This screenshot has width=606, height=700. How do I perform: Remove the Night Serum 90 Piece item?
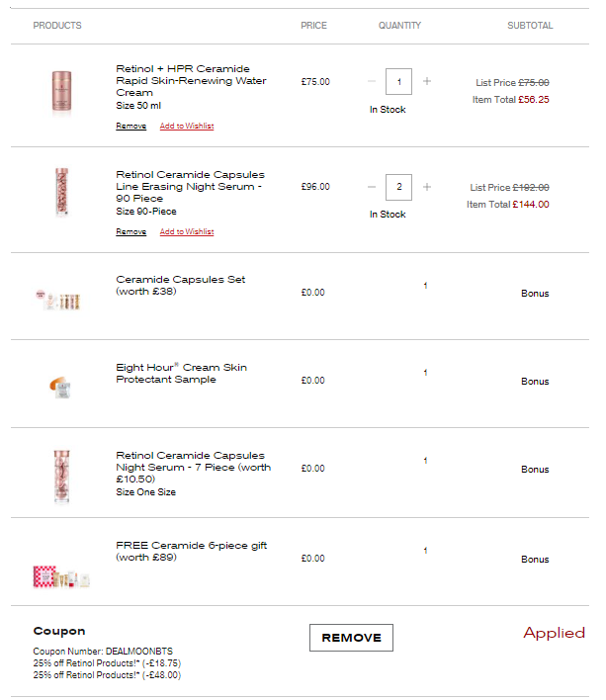coord(130,232)
